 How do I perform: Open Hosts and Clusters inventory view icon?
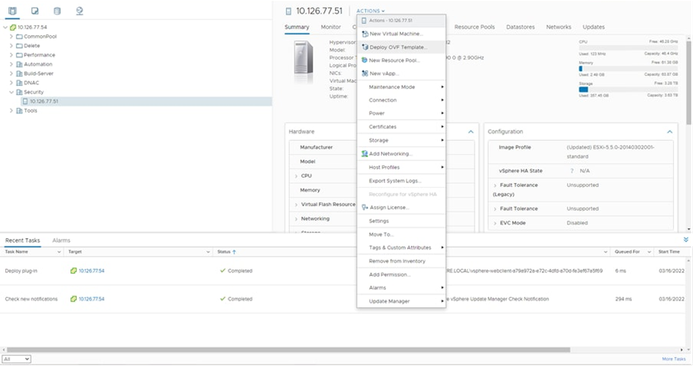12,11
